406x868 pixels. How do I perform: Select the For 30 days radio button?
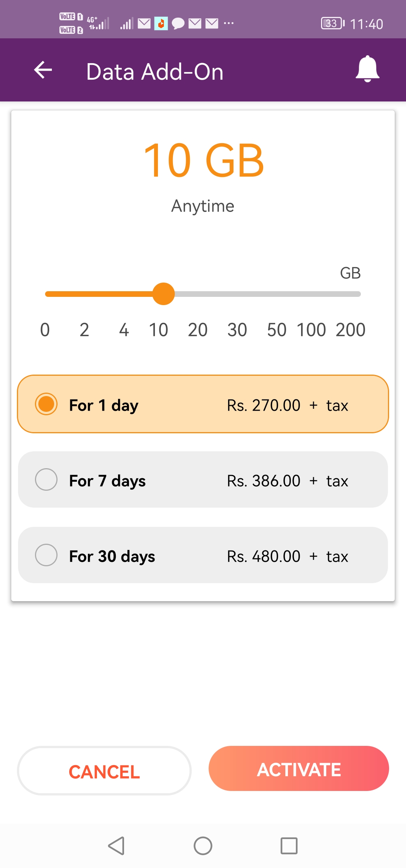(46, 555)
